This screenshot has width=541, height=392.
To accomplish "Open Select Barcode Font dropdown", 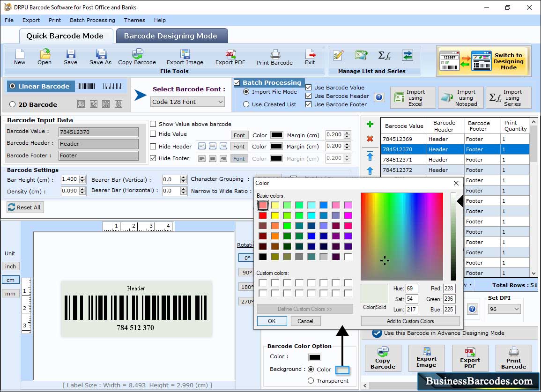I will [x=188, y=102].
